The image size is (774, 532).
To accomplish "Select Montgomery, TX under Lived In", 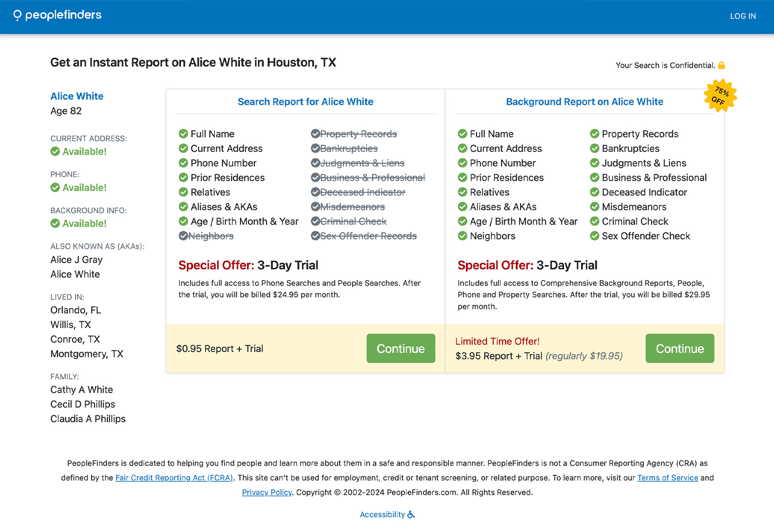I will (x=87, y=354).
